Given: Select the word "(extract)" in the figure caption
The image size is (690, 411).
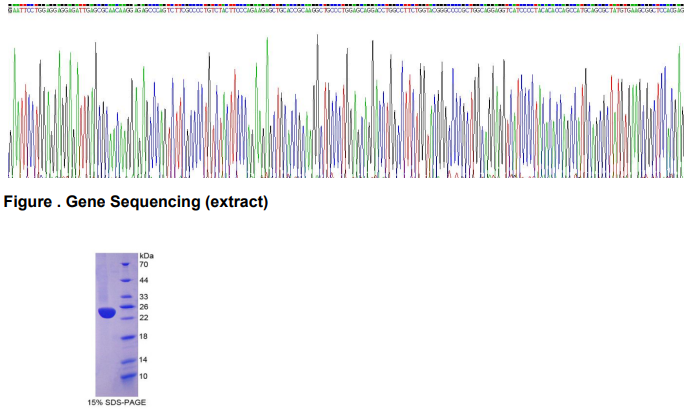Looking at the screenshot, I should point(236,203).
